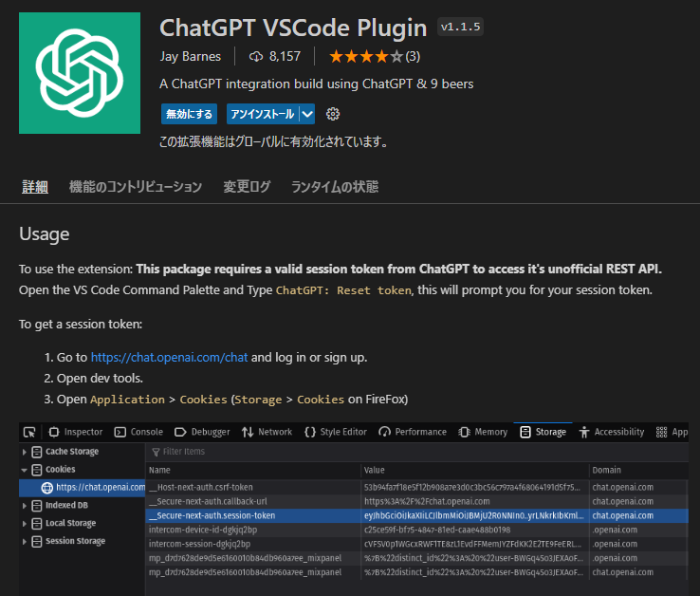Click the Local Storage icon

(37, 523)
